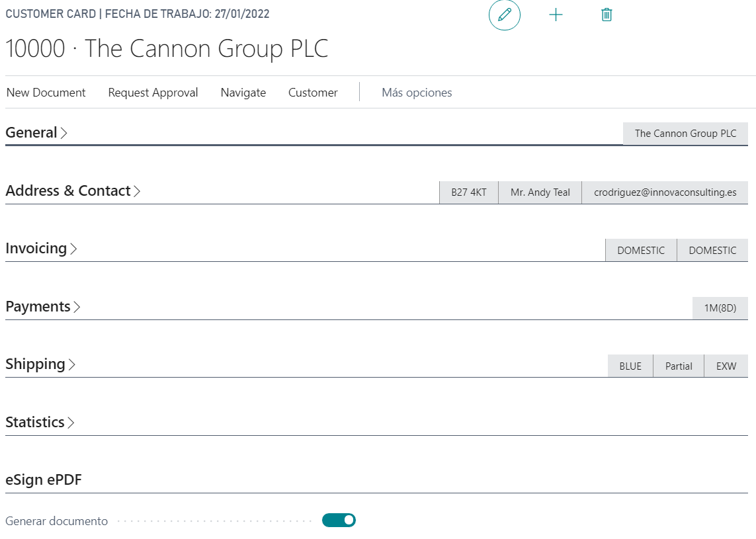Click the eSign ePDF section header
The width and height of the screenshot is (756, 539).
click(44, 480)
